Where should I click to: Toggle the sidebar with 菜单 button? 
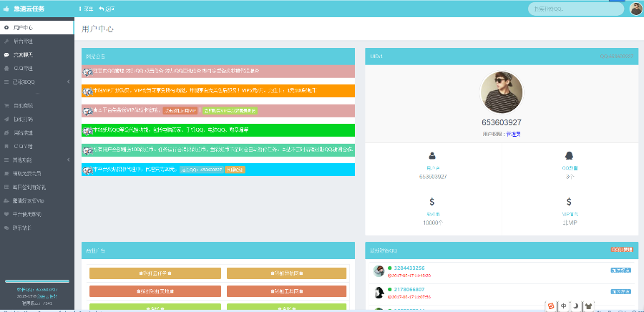(x=86, y=9)
